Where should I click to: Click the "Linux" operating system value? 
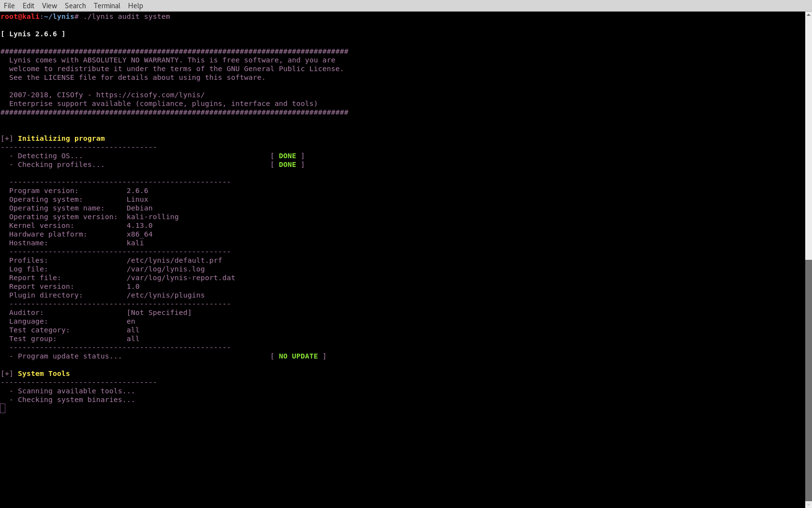click(137, 199)
